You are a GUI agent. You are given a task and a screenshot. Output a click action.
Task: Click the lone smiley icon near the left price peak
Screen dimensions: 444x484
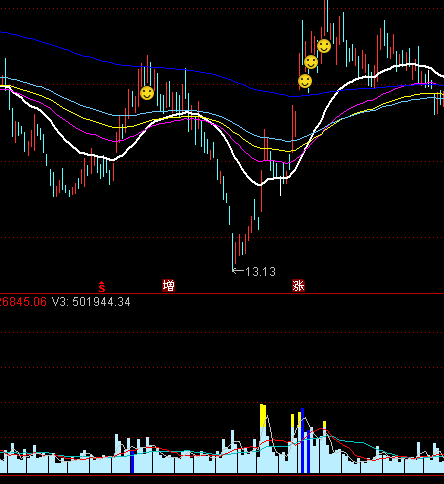[x=147, y=93]
